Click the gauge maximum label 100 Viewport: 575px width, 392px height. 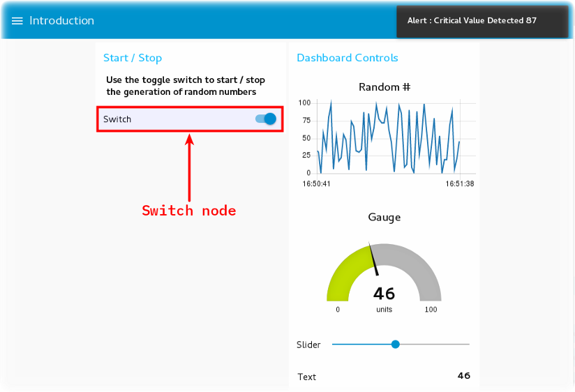tap(431, 310)
